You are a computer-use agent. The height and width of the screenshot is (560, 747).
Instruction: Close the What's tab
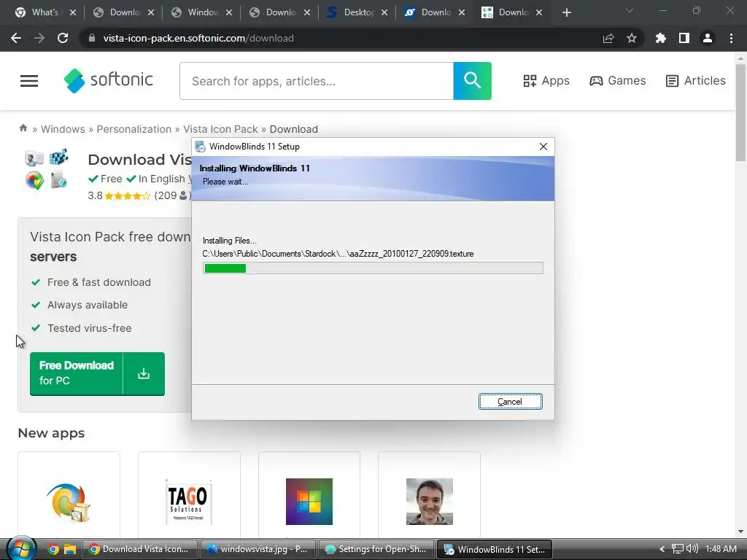click(x=73, y=12)
